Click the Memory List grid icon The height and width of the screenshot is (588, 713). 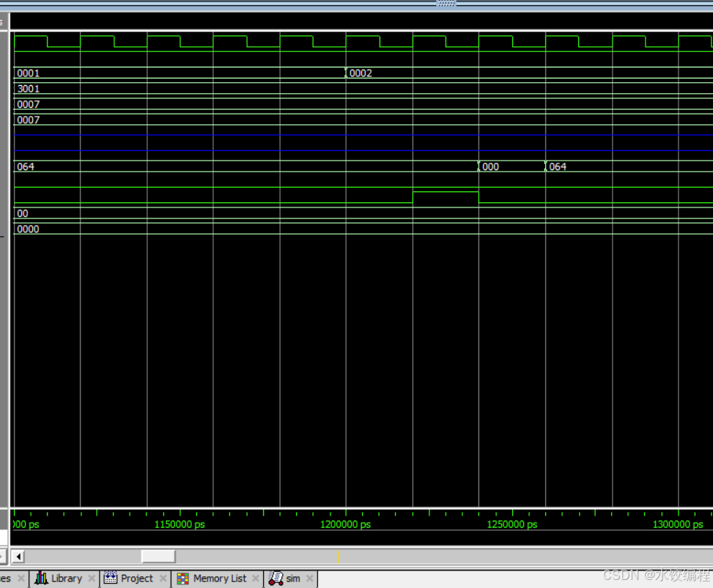182,578
